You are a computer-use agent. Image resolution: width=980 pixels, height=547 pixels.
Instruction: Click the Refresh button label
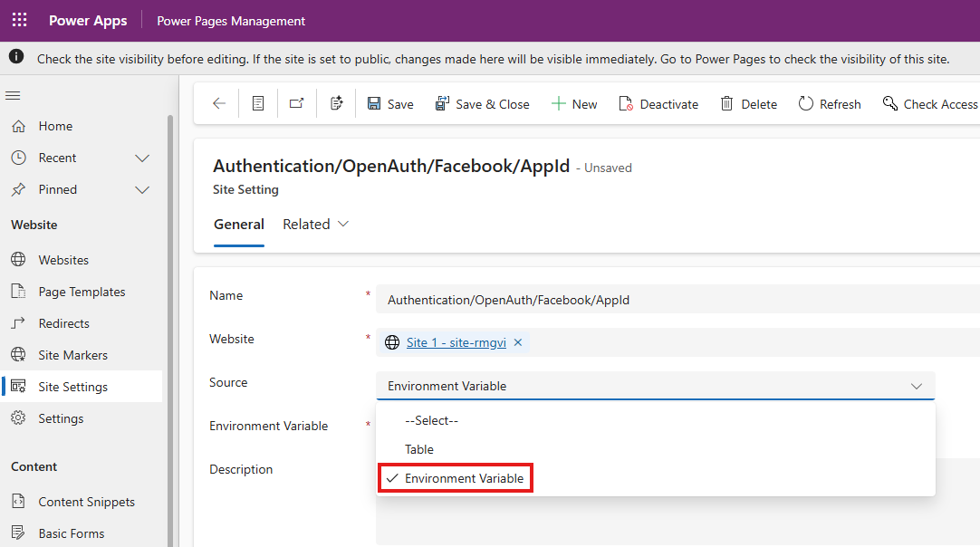coord(840,104)
